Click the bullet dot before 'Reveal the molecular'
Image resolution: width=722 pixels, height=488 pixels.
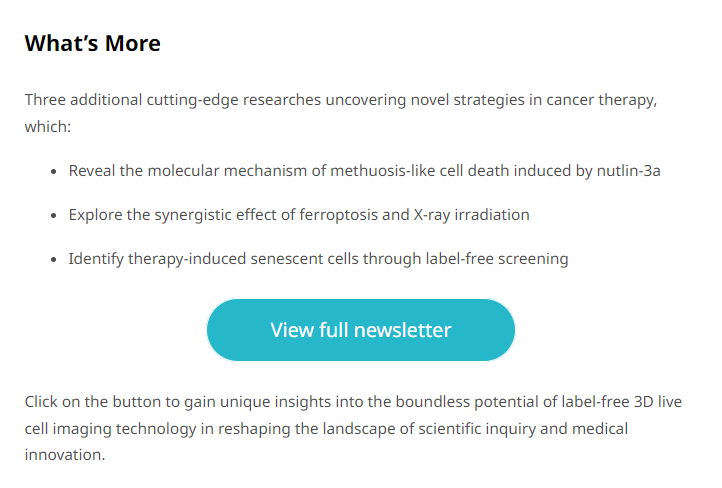(54, 172)
